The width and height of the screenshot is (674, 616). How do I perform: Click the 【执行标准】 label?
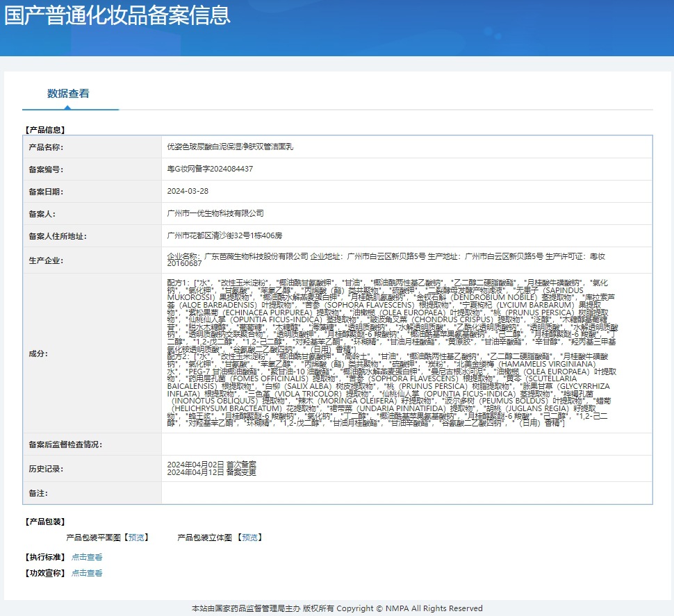44,557
